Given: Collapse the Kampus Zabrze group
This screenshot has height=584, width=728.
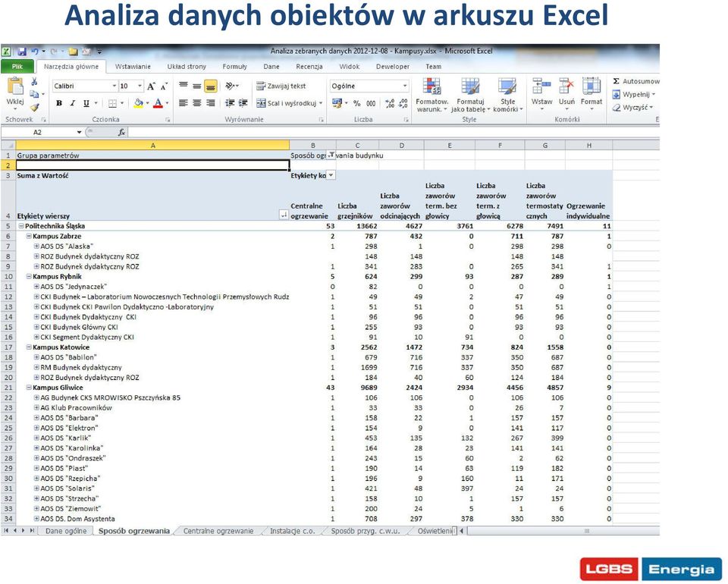Looking at the screenshot, I should click(x=29, y=237).
